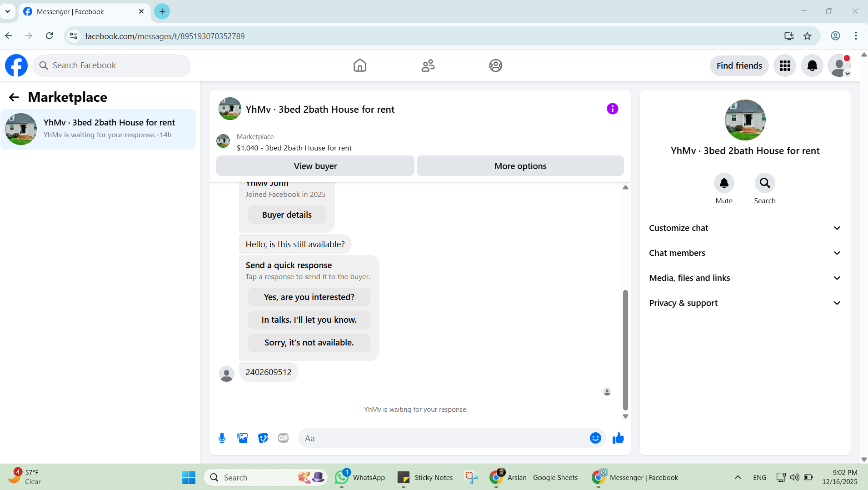Click chat scroll up arrow

point(625,187)
